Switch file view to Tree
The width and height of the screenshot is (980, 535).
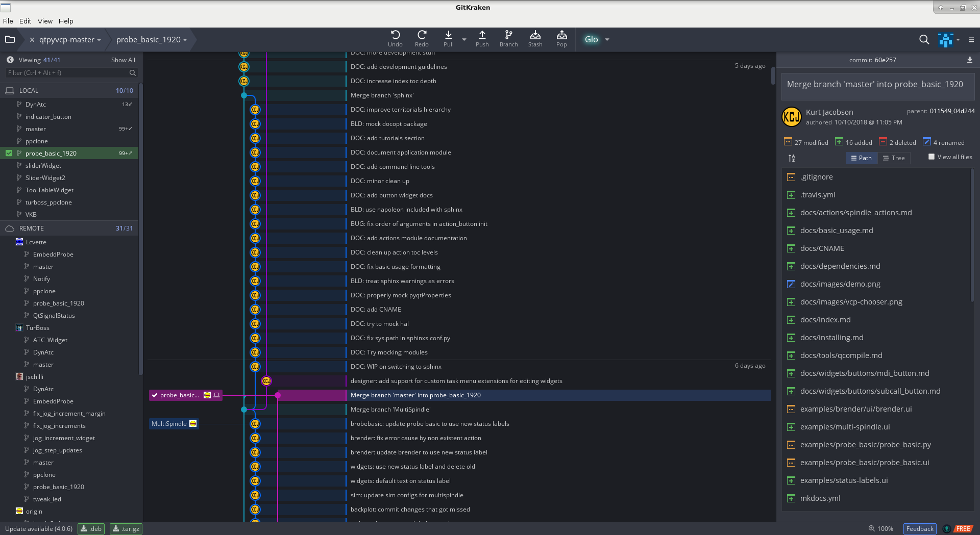[894, 158]
